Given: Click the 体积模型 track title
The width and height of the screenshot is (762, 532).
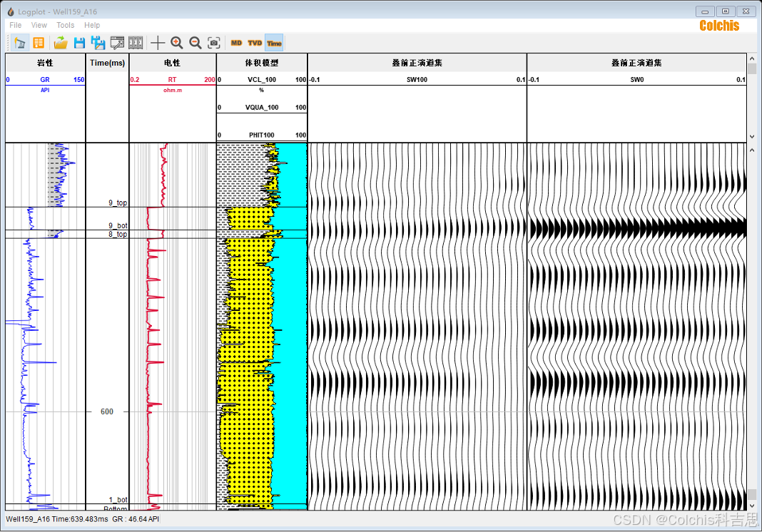Looking at the screenshot, I should click(x=261, y=63).
